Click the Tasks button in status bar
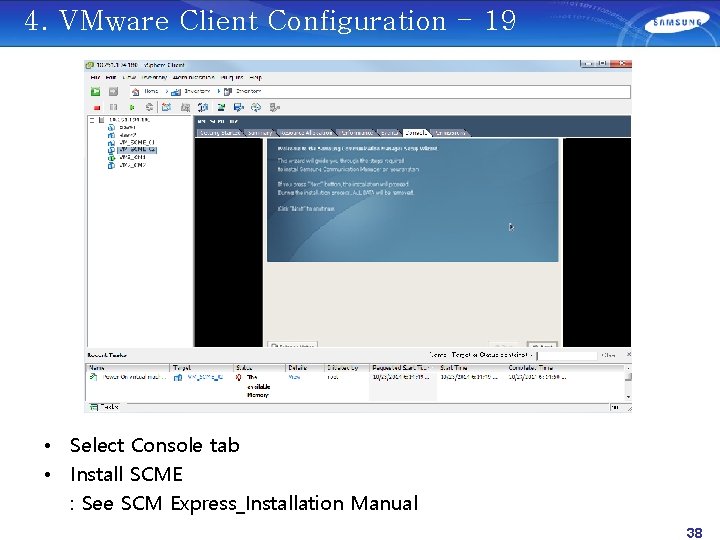720x540 pixels. point(105,407)
